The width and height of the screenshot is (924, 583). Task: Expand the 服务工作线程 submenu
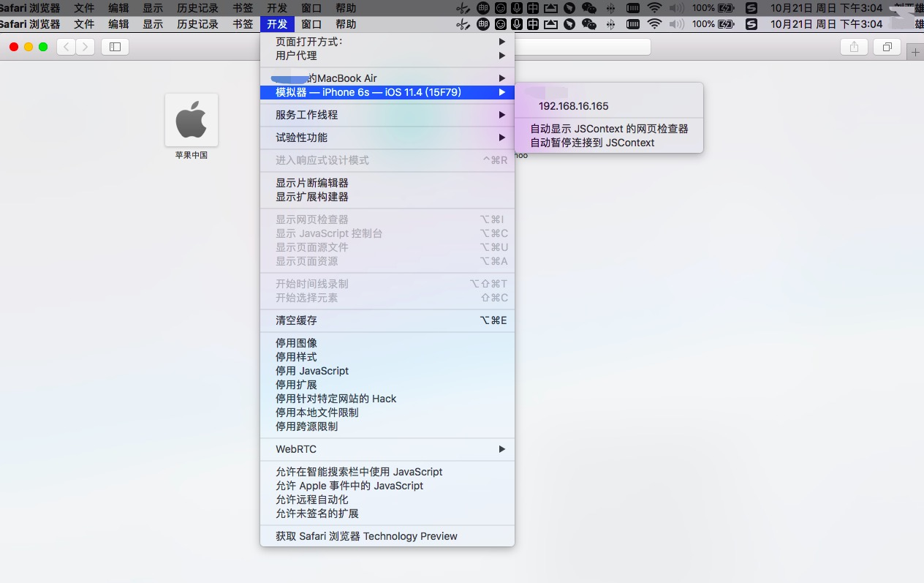[387, 115]
